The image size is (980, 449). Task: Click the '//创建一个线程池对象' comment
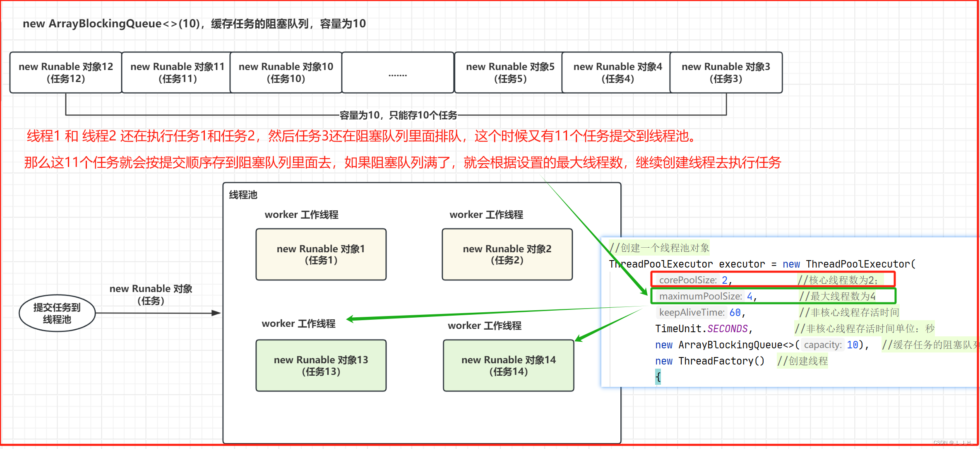pos(660,248)
